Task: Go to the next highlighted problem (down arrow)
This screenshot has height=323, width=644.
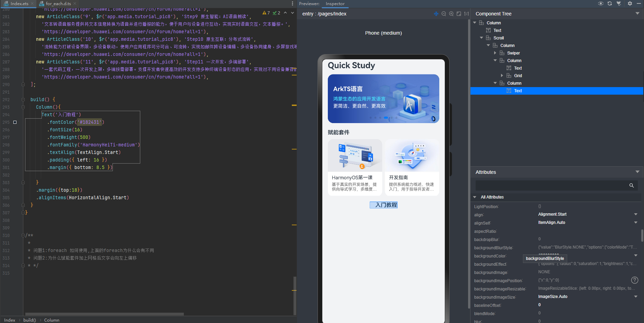Action: point(293,13)
